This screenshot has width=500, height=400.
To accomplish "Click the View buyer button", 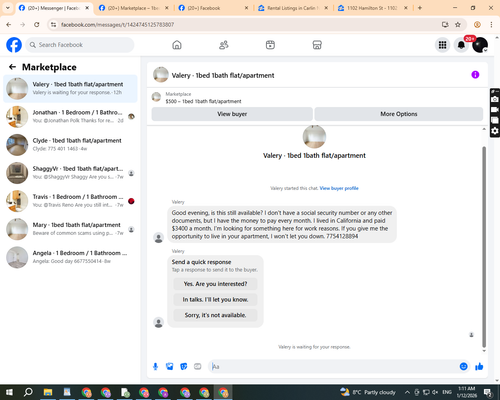I will pyautogui.click(x=232, y=114).
